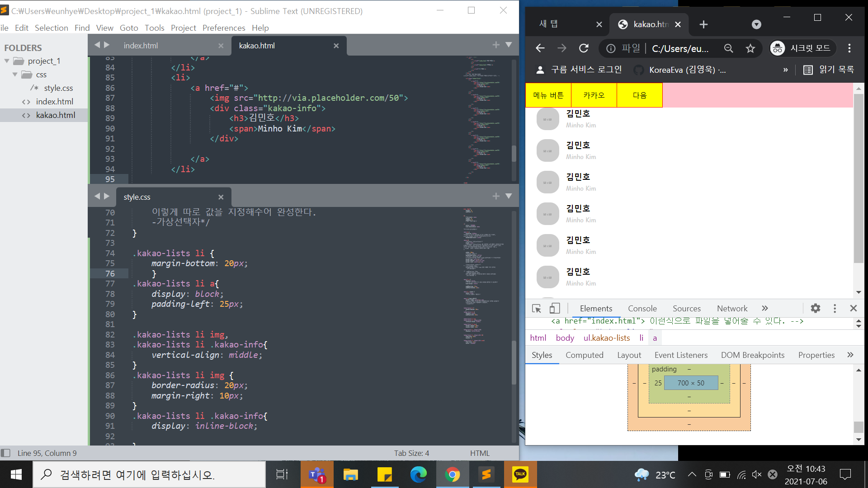Collapse the project_1 folder
Viewport: 868px width, 488px height.
7,61
